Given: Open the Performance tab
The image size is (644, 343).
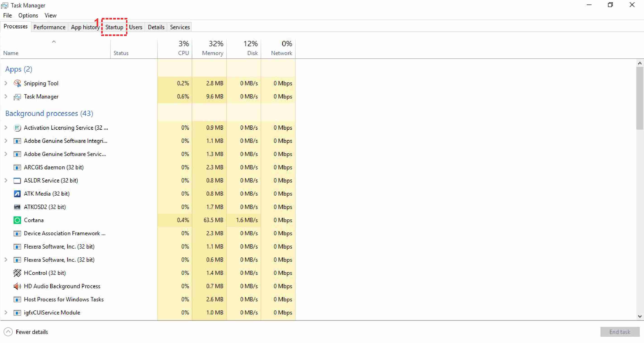Looking at the screenshot, I should point(49,27).
